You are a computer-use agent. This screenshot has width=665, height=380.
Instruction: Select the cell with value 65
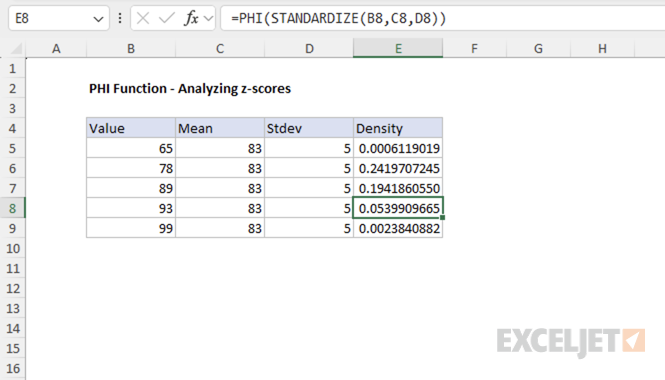tap(131, 148)
